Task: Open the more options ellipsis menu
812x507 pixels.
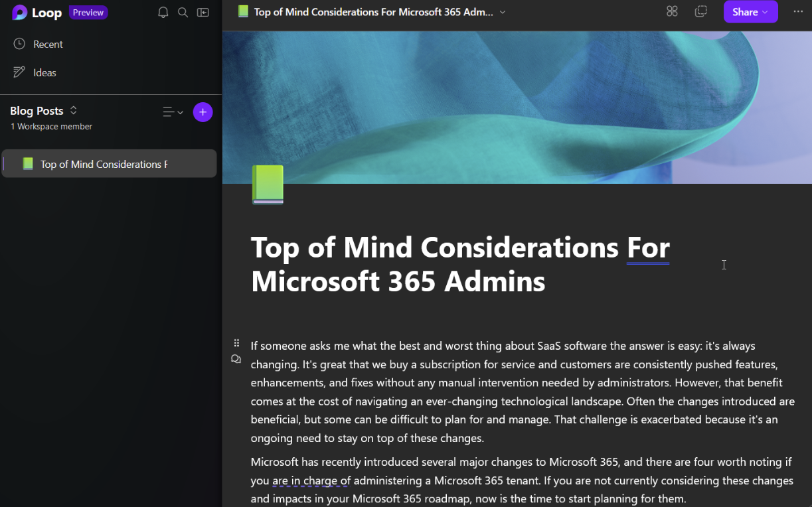Action: point(798,12)
